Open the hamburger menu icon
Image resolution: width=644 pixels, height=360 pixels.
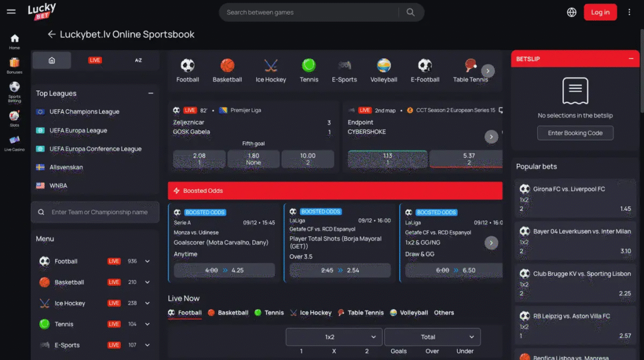pyautogui.click(x=11, y=12)
